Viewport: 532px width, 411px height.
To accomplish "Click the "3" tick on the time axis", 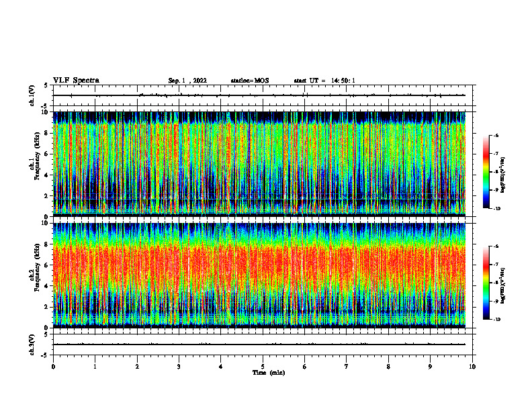I will [x=179, y=367].
